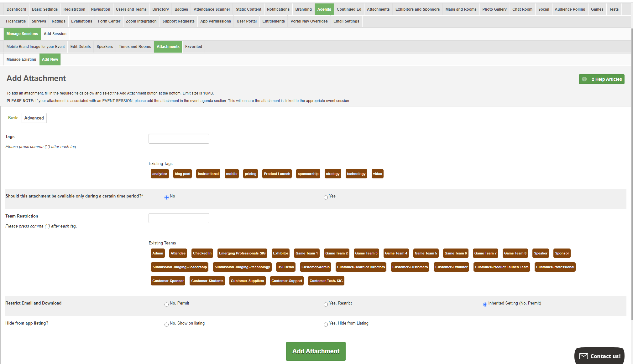The height and width of the screenshot is (364, 633).
Task: Click the question mark help icon
Action: 584,79
